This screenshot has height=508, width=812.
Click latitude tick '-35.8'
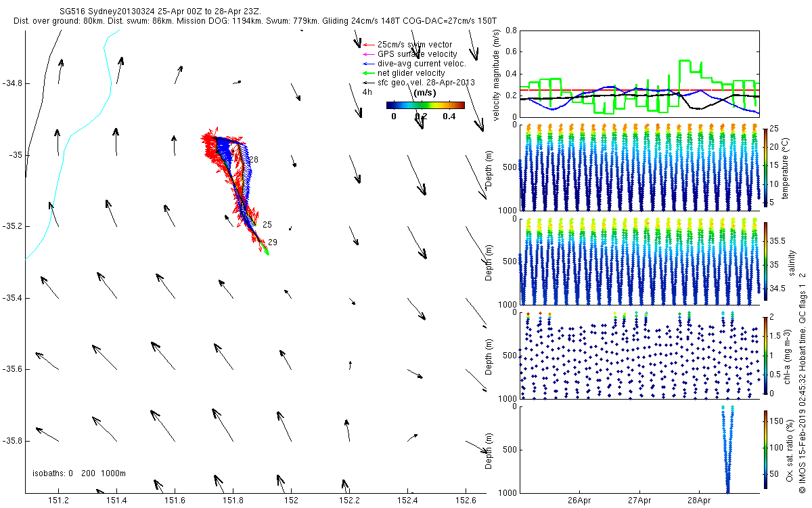(x=12, y=442)
